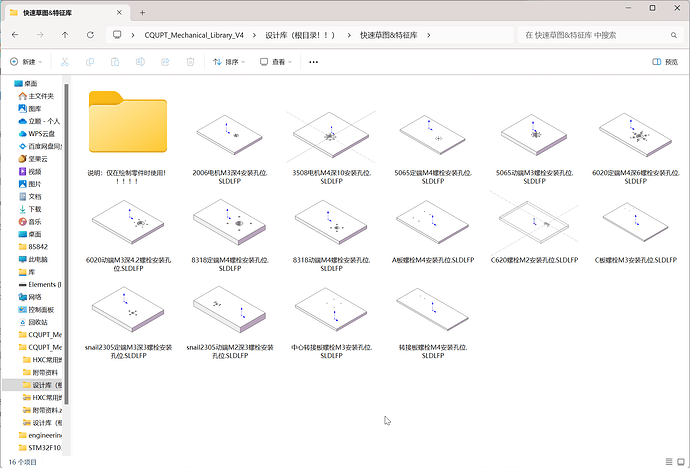
Task: Click the Copy icon in toolbar
Action: [90, 62]
